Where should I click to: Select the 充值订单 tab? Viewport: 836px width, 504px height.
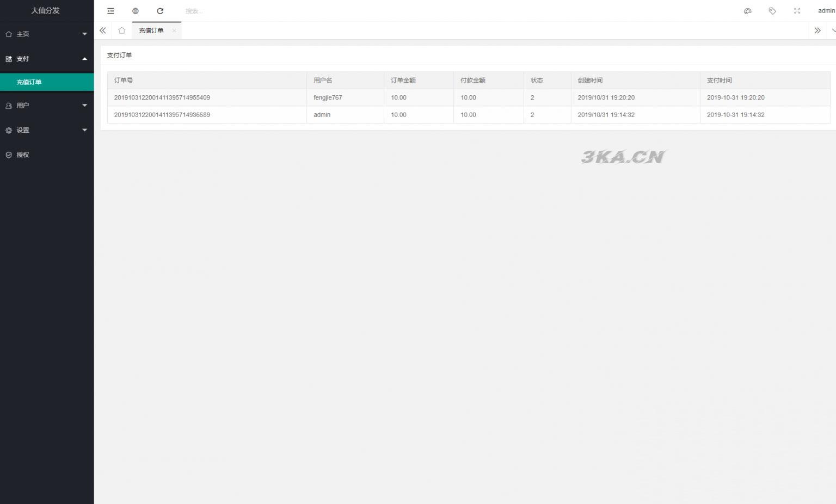tap(151, 30)
